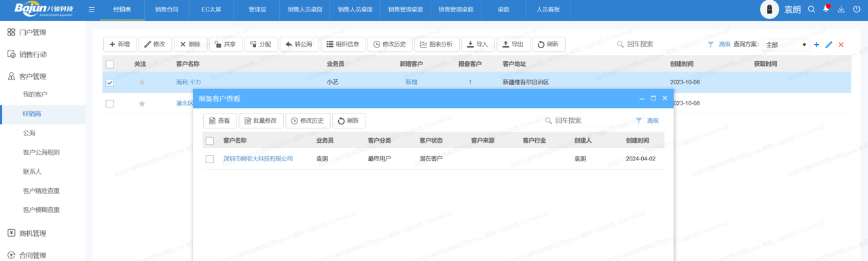Viewport: 868px width, 261px height.
Task: Open 客户模糊查重 in the sidebar
Action: coord(41,210)
